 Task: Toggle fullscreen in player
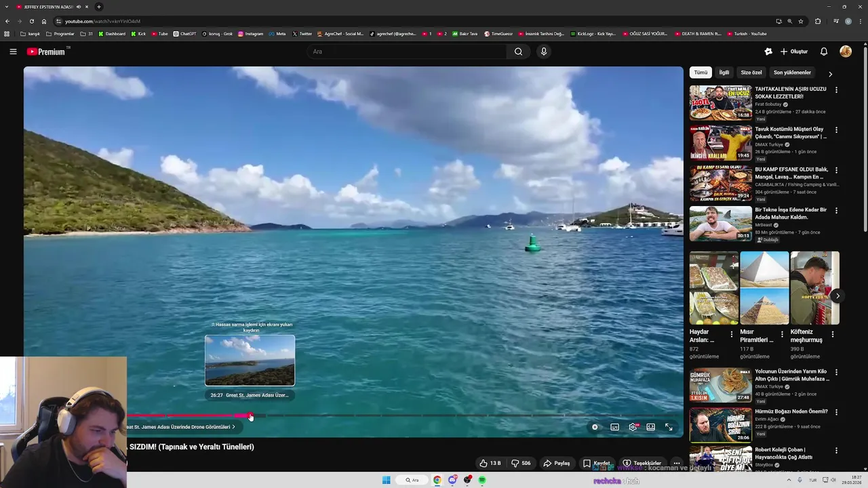click(x=669, y=427)
